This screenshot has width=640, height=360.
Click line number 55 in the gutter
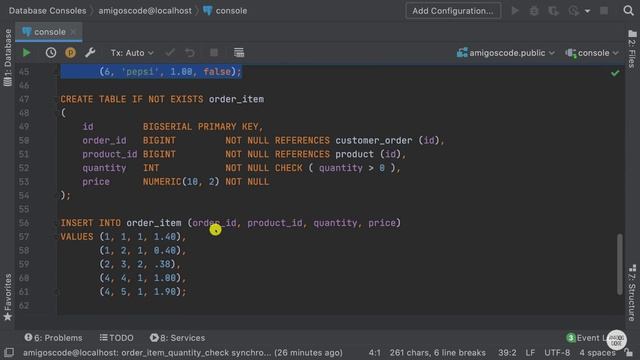pos(24,209)
